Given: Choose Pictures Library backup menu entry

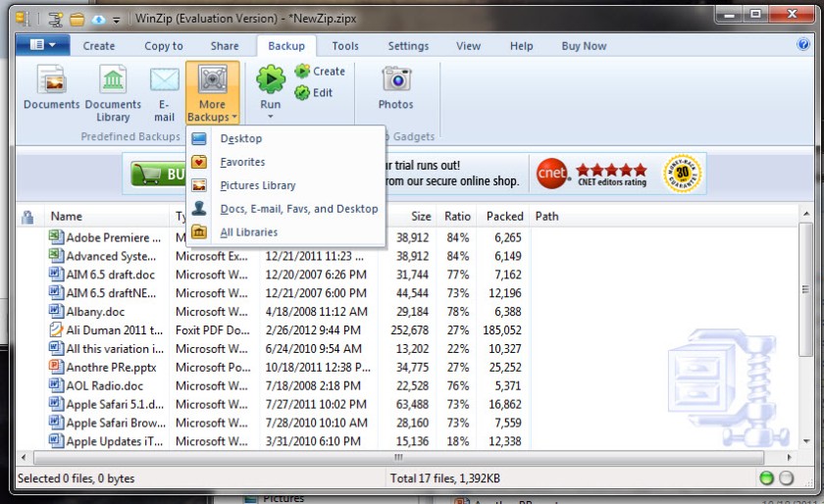Looking at the screenshot, I should pyautogui.click(x=285, y=185).
